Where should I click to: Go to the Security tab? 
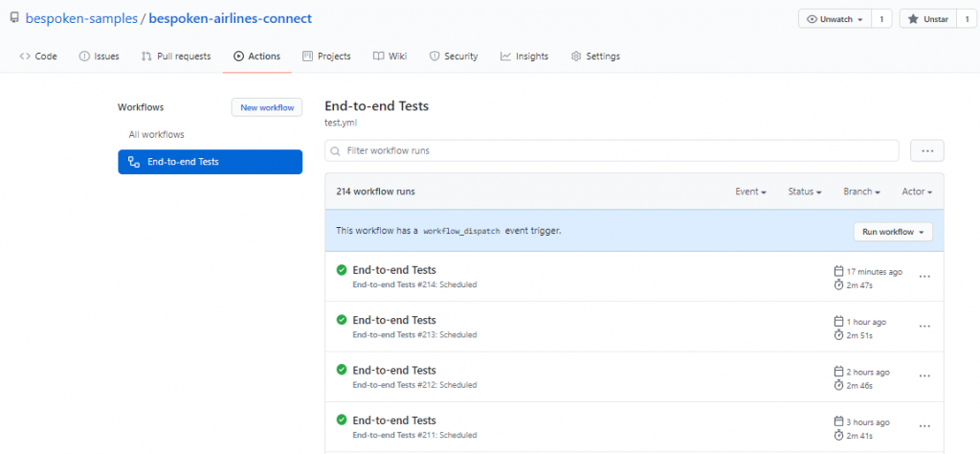(x=454, y=57)
